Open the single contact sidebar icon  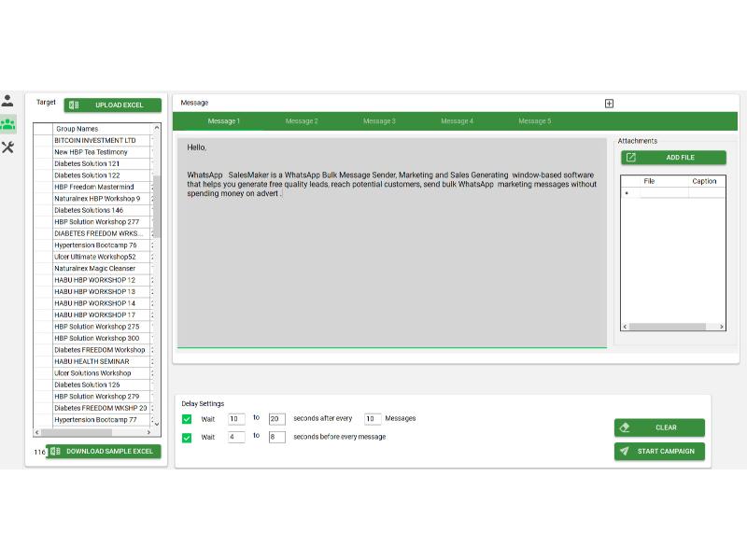coord(7,101)
